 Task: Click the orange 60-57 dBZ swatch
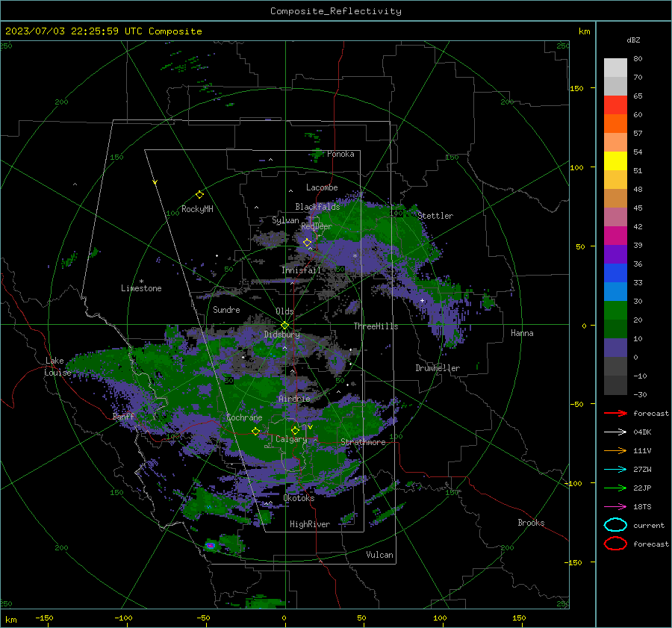tap(615, 124)
